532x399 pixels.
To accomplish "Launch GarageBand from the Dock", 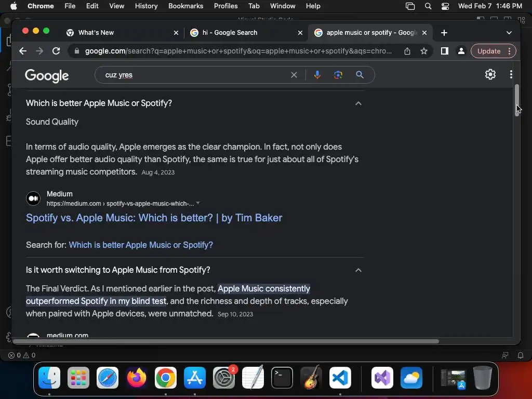I will tap(311, 378).
